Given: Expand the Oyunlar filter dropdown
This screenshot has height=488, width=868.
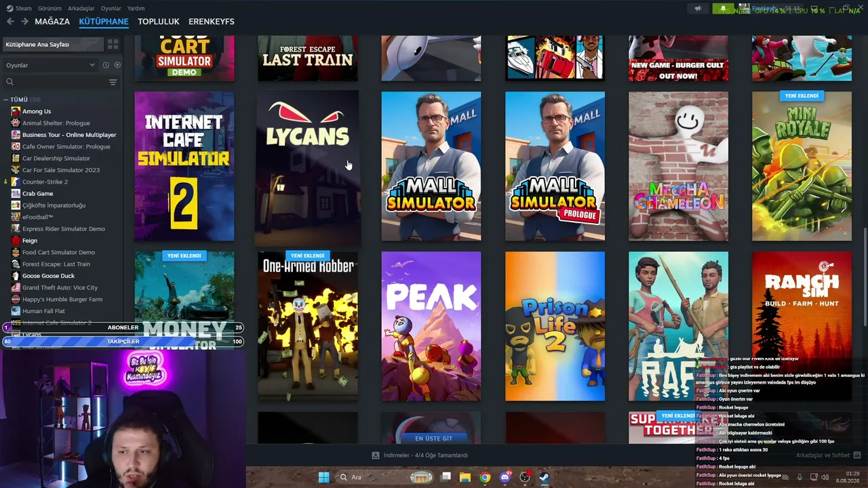Looking at the screenshot, I should pos(51,65).
